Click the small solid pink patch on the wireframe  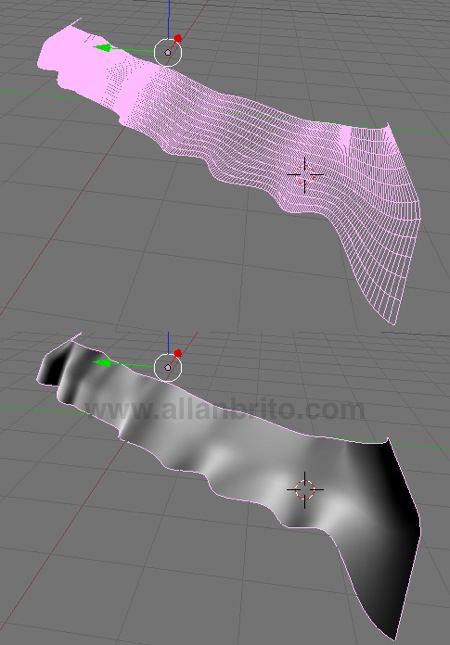click(345, 135)
